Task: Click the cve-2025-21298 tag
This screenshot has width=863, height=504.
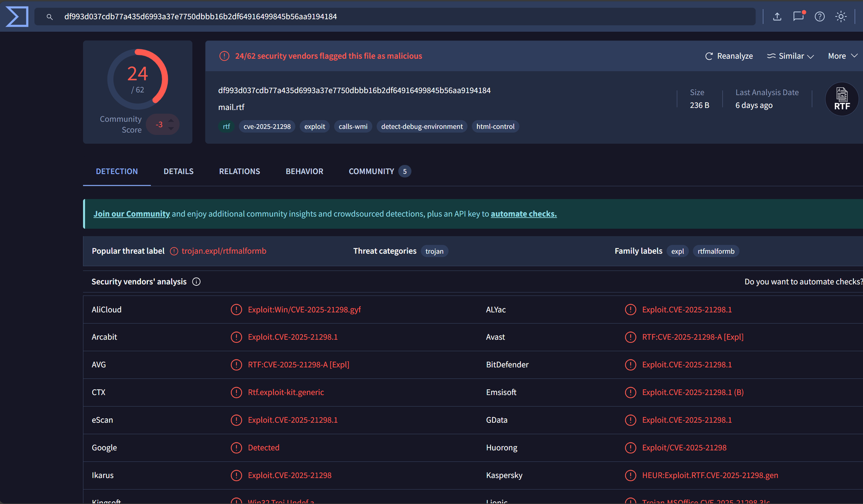Action: [x=267, y=127]
